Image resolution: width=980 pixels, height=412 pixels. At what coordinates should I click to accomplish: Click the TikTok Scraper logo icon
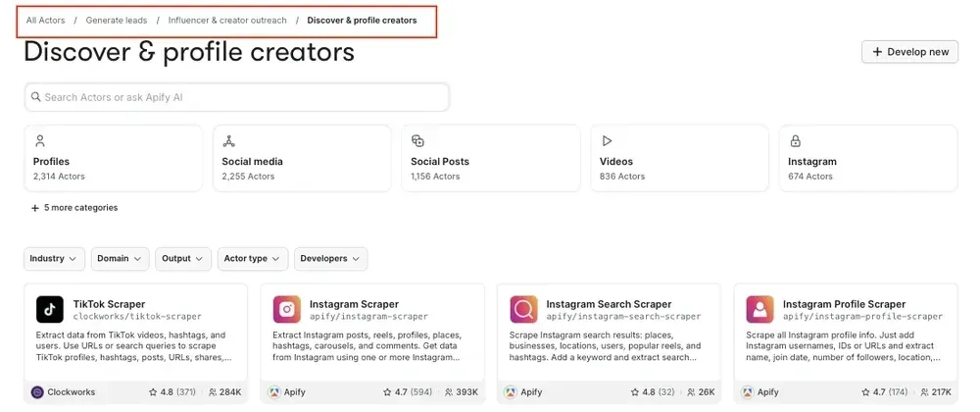pos(49,309)
